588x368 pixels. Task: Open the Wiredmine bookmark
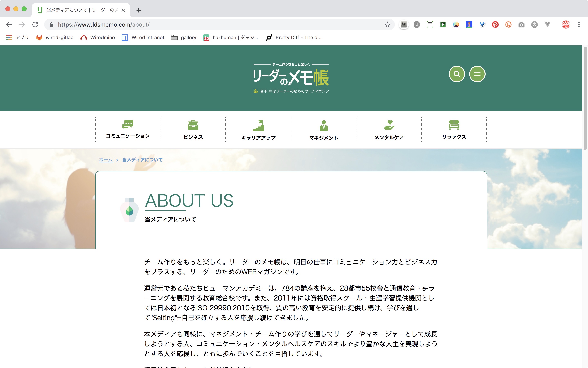97,37
